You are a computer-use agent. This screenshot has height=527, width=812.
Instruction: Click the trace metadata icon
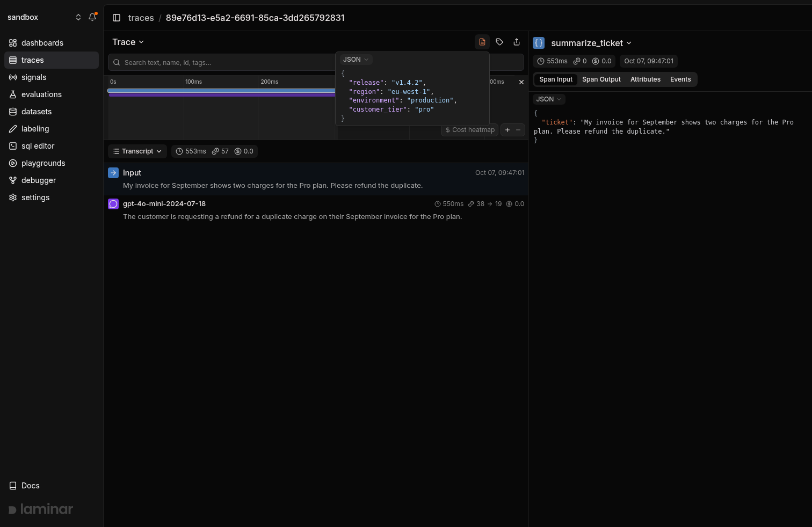tap(482, 42)
